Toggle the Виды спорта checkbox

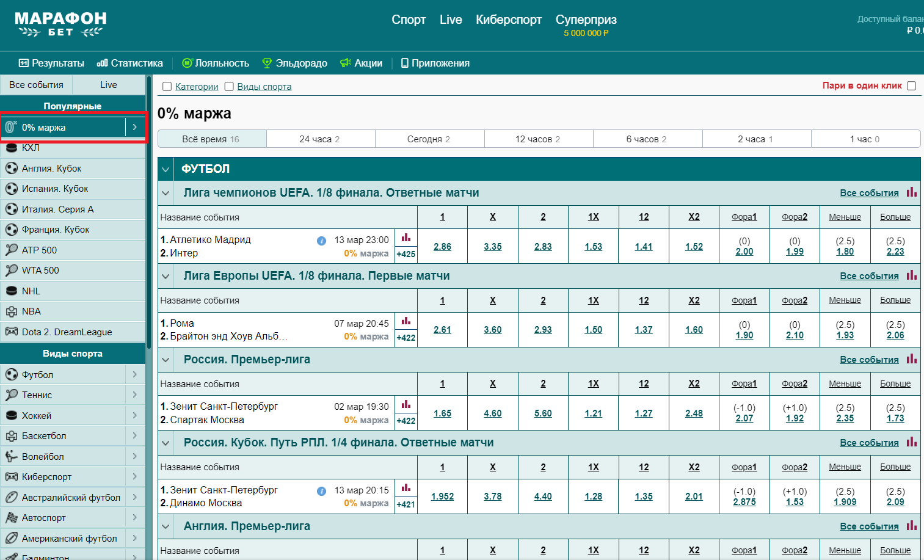[229, 87]
